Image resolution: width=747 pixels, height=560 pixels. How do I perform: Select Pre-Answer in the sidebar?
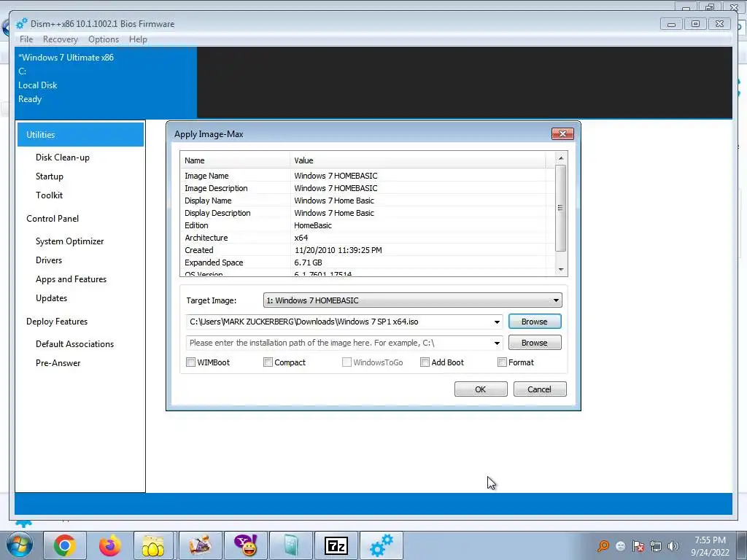[x=58, y=363]
